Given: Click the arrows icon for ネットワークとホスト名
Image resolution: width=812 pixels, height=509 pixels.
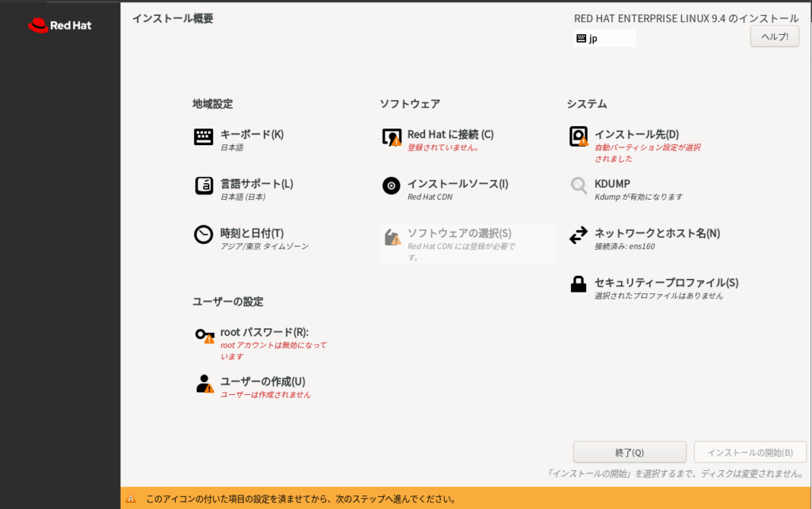Looking at the screenshot, I should pos(579,235).
